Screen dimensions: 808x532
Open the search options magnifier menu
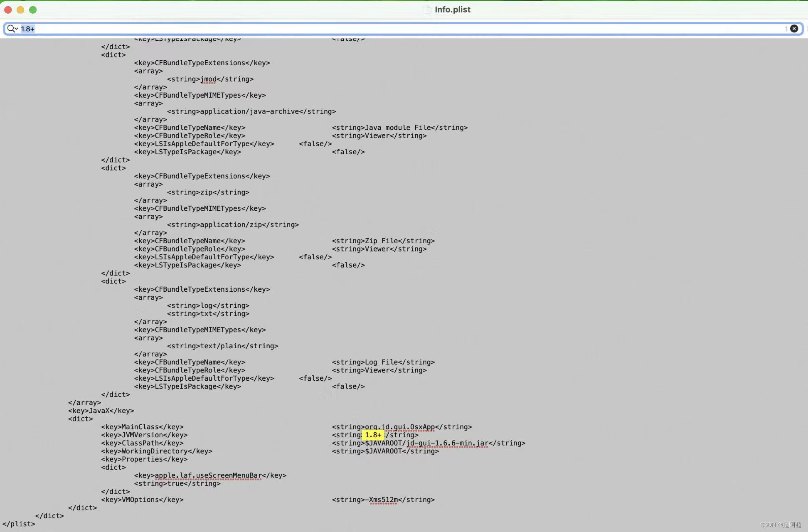[12, 29]
